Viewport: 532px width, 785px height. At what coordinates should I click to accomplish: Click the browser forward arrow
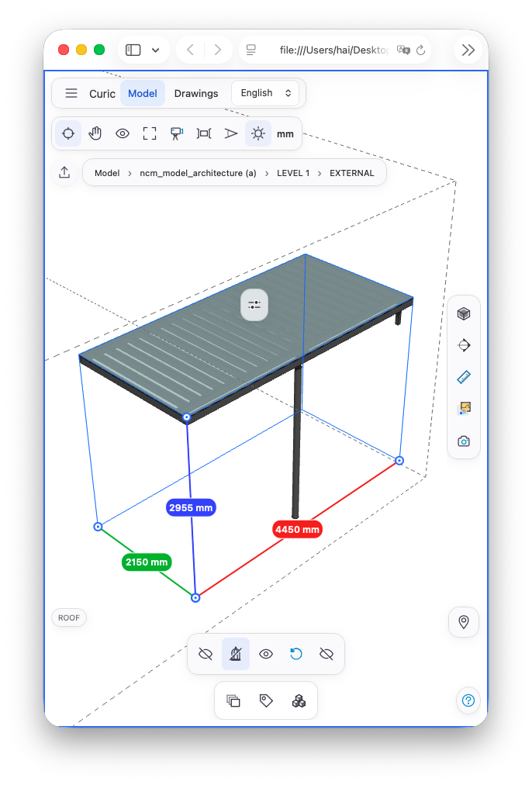click(x=218, y=50)
